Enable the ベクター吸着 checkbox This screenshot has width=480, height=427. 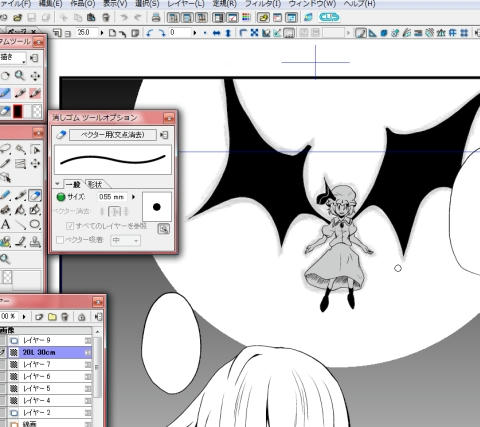(x=60, y=240)
